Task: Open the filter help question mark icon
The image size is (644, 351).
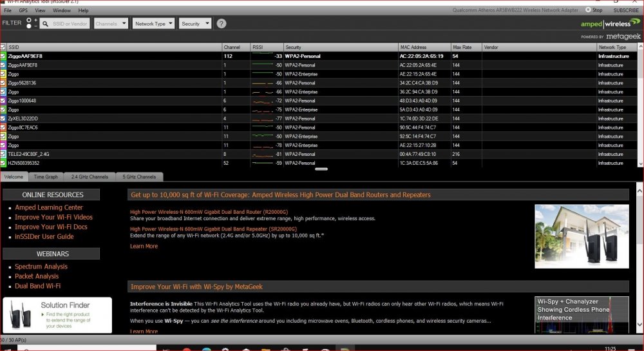Action: tap(221, 24)
